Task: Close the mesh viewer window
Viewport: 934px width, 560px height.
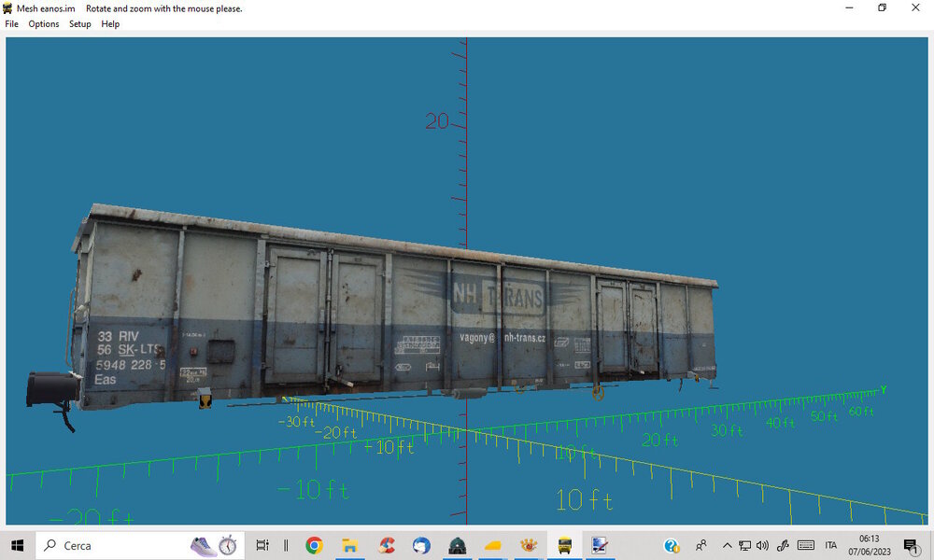Action: click(x=915, y=7)
